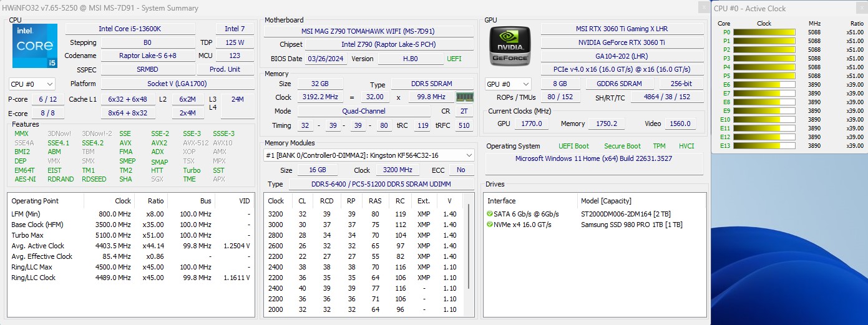Click the PCIe v4.0 x16 link field
Viewport: 868px width, 325px height.
pos(622,69)
